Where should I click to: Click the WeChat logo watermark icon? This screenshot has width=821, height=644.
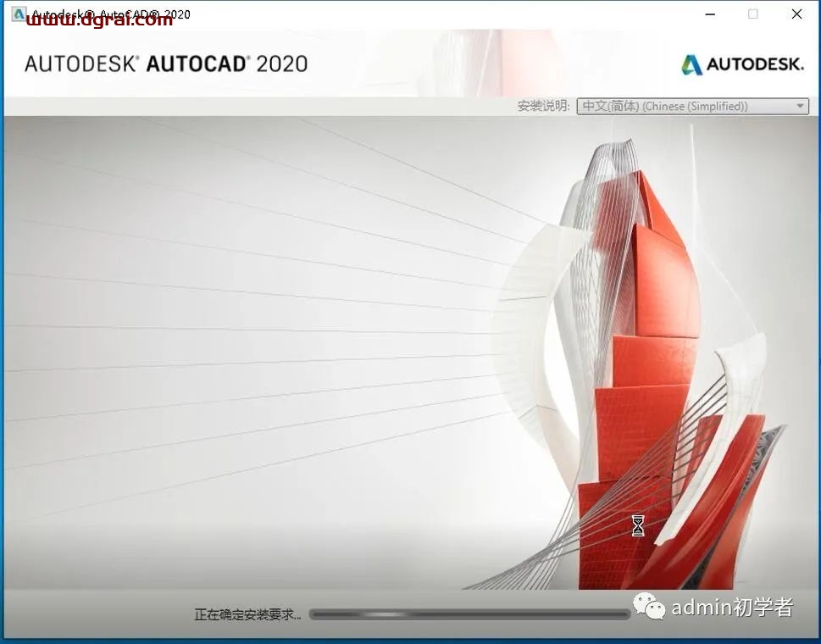pyautogui.click(x=649, y=607)
